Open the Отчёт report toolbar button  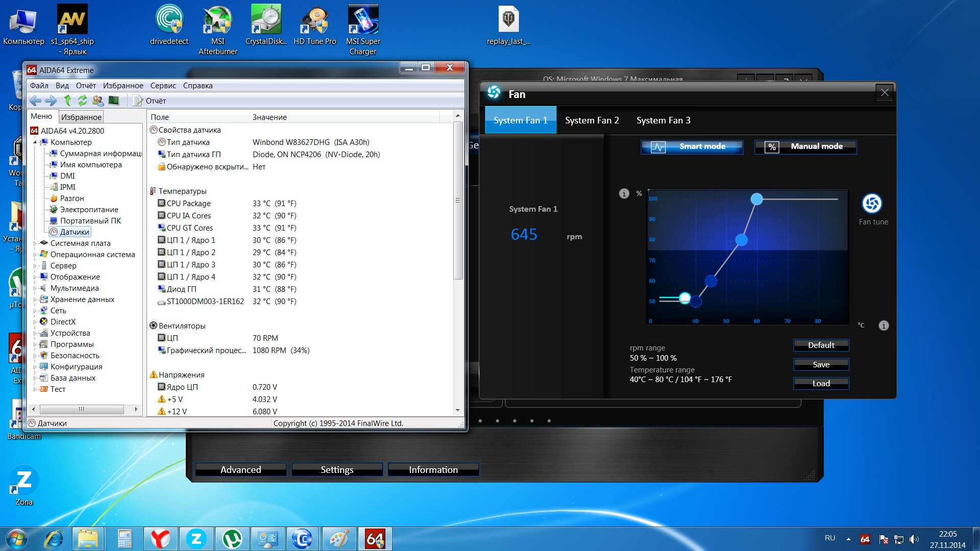click(150, 101)
